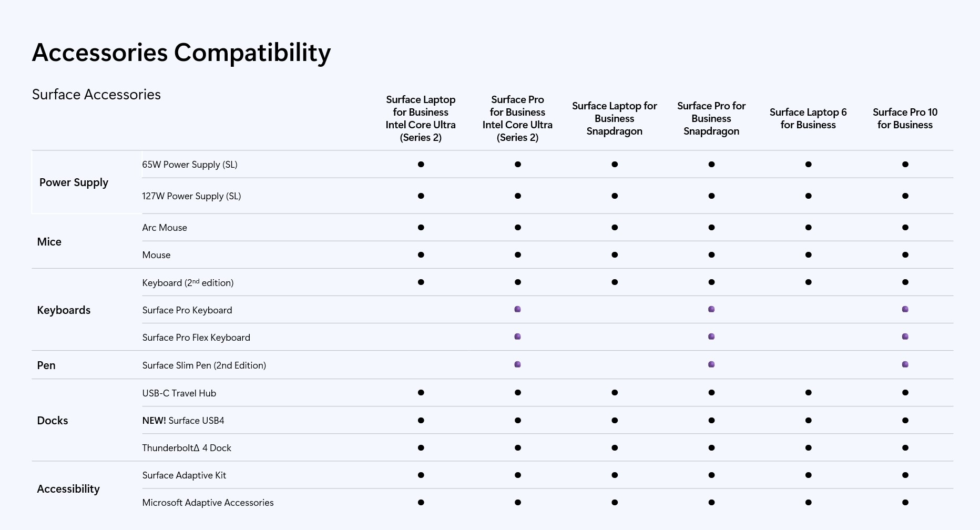980x530 pixels.
Task: Click the Surface Laptop for Business Snapdragon header
Action: [x=615, y=118]
